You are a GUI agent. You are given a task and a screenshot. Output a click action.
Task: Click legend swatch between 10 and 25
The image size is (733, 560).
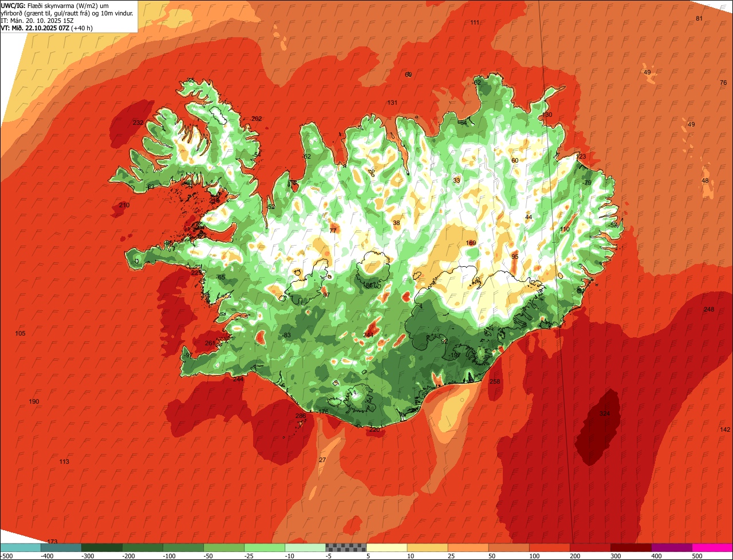pyautogui.click(x=427, y=547)
